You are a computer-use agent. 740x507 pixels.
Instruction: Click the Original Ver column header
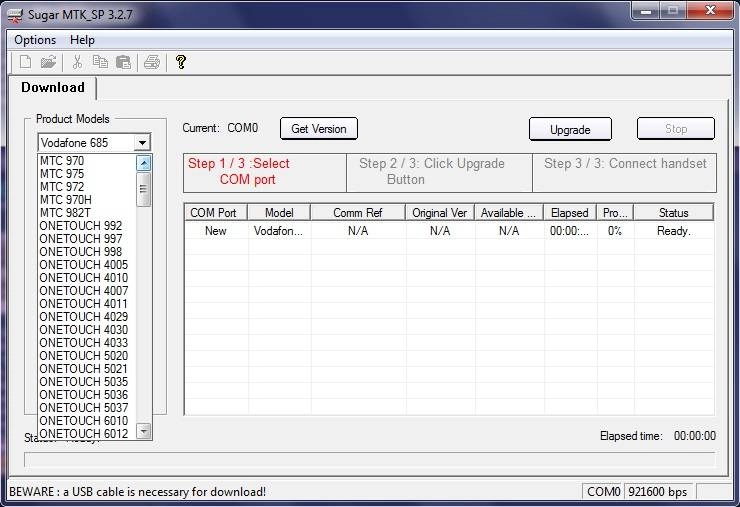(x=440, y=212)
